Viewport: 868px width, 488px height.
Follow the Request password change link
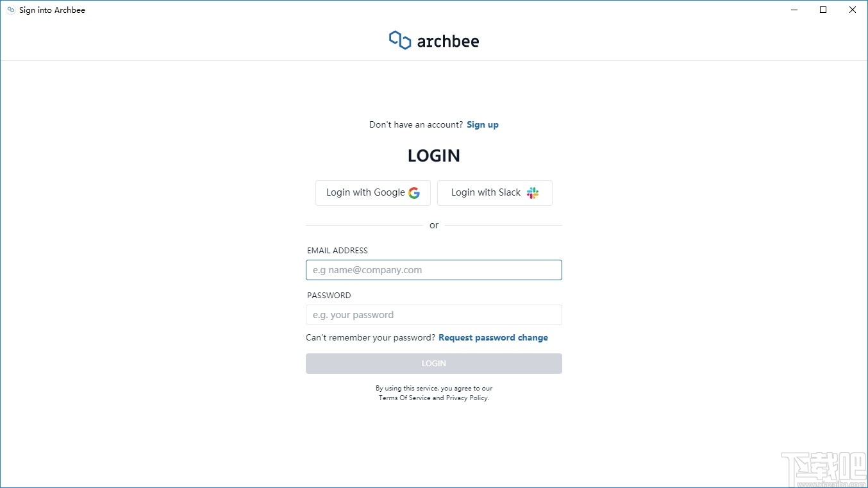493,338
